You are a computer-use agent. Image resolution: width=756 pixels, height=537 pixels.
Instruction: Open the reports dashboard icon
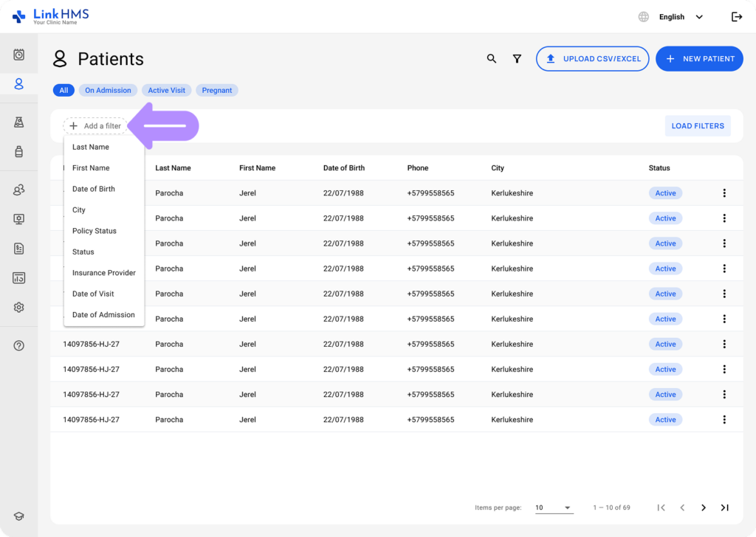(x=19, y=278)
